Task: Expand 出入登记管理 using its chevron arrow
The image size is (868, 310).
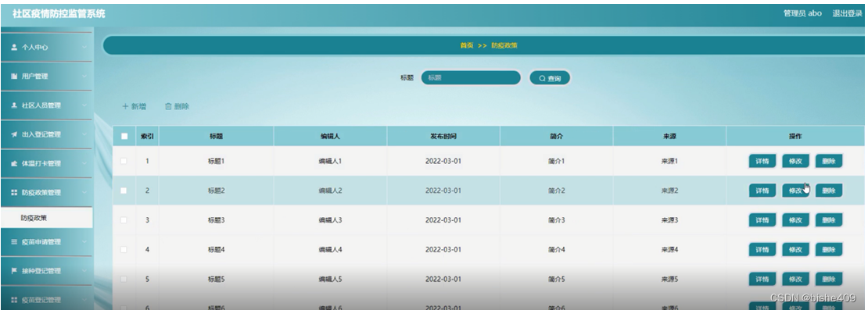Action: point(84,134)
